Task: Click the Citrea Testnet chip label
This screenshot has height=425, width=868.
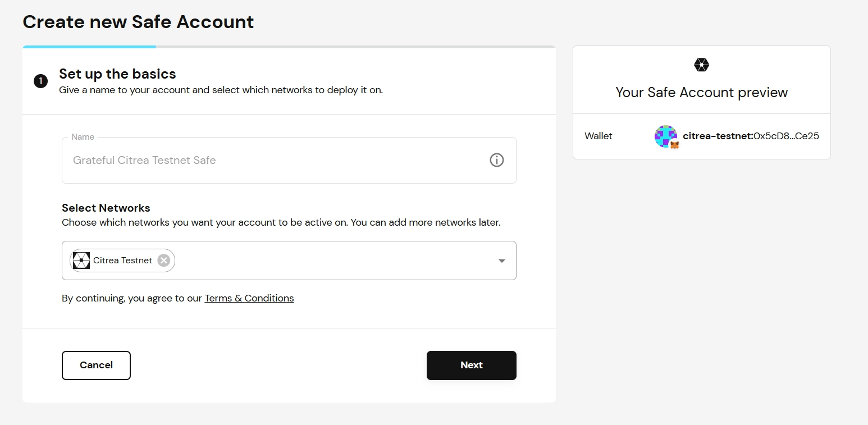Action: 122,261
